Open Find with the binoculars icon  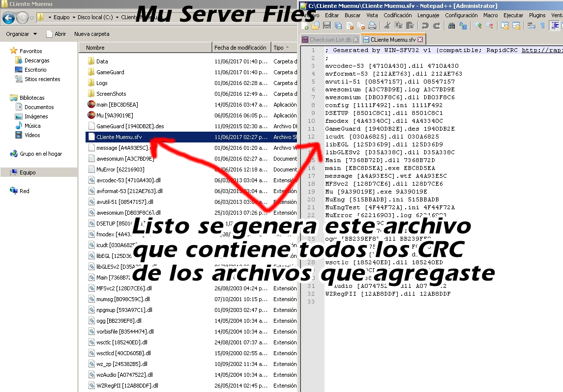coord(452,26)
